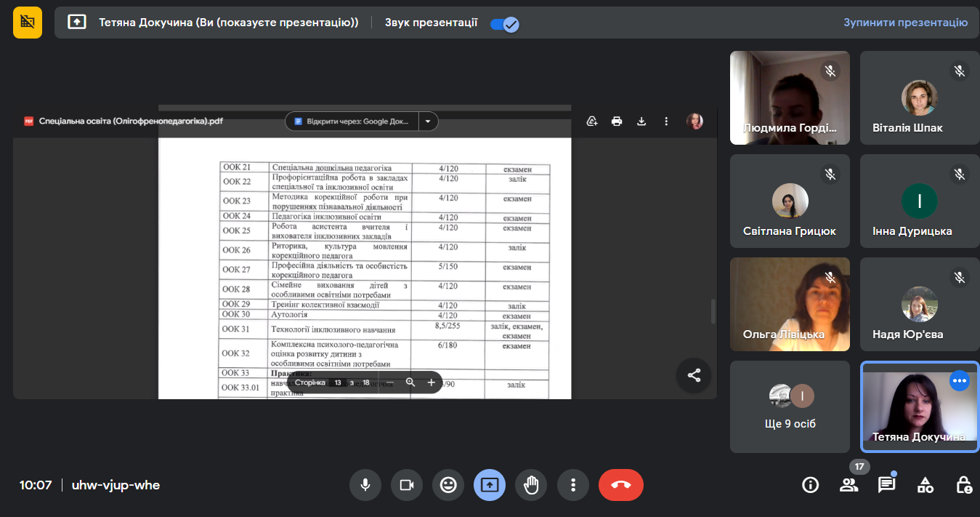Open the PDF viewer's three-dot menu
The image size is (980, 517).
(666, 121)
